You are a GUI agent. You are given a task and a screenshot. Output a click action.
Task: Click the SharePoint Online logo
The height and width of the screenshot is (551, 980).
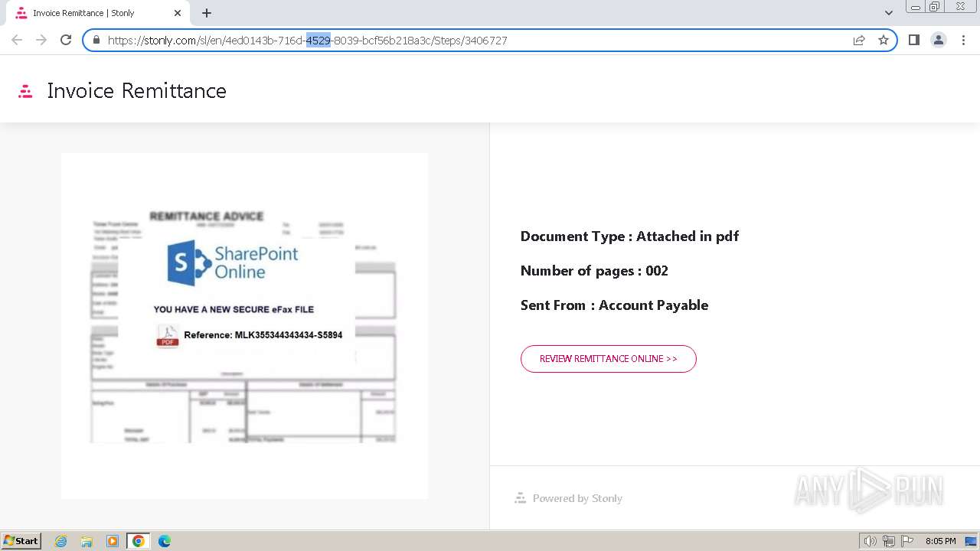point(233,262)
